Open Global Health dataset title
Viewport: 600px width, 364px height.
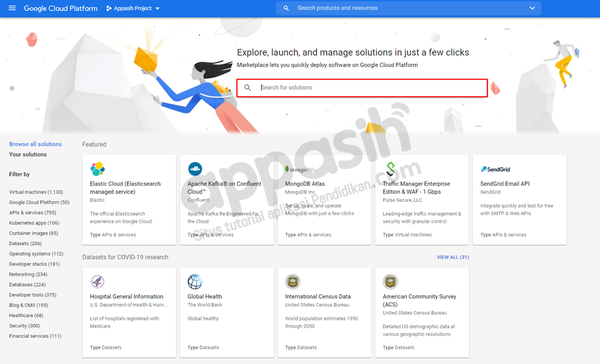point(205,297)
